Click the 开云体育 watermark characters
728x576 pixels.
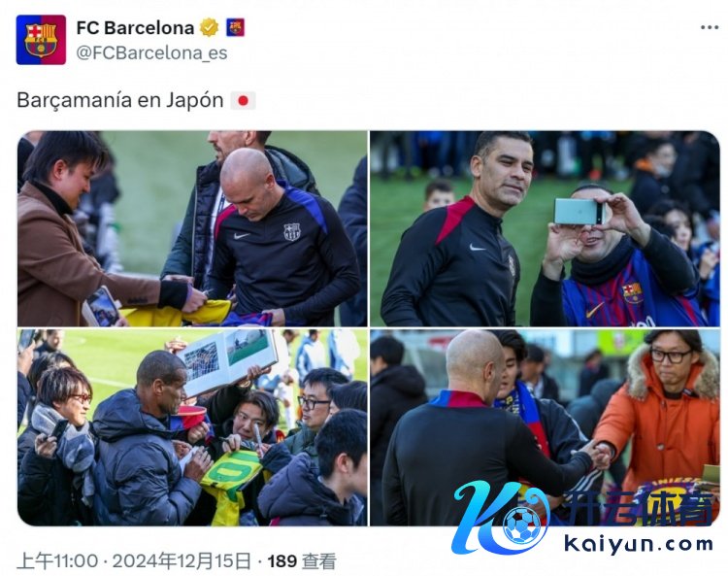click(638, 509)
